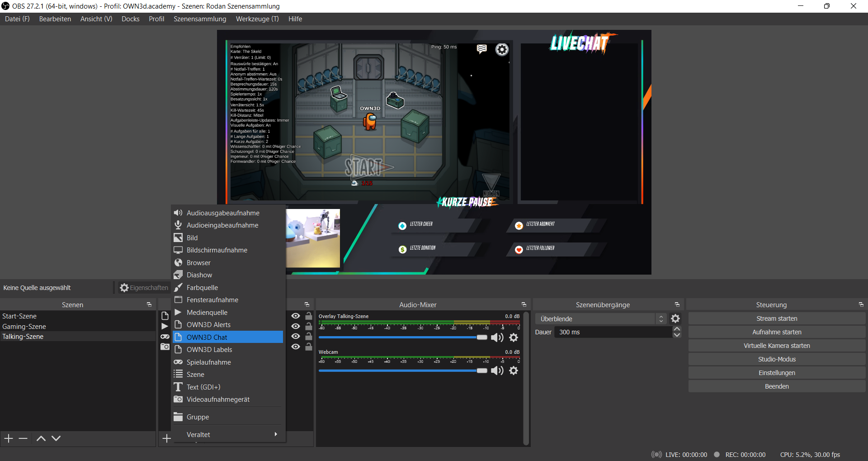The width and height of the screenshot is (868, 461).
Task: Mute the Overlay Talking-Szene speaker icon
Action: [x=497, y=337]
